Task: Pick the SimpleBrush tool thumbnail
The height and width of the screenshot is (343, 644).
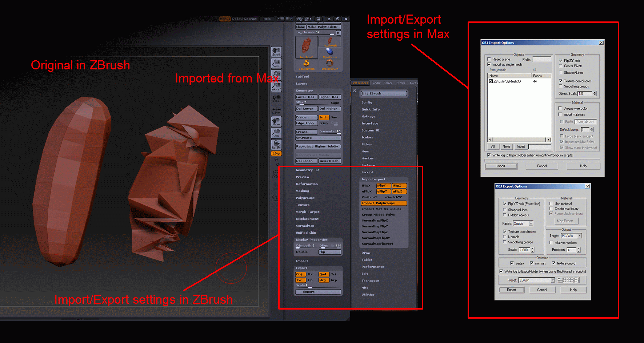Action: click(307, 65)
